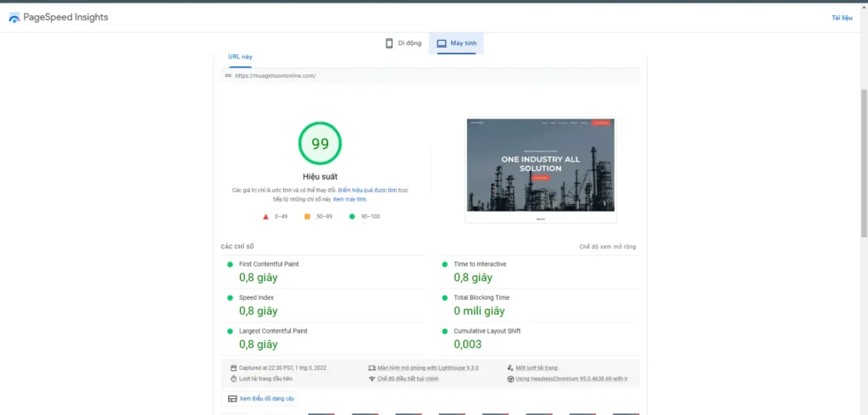This screenshot has width=868, height=415.
Task: Click the HeadlessChromium browser icon
Action: (x=510, y=379)
